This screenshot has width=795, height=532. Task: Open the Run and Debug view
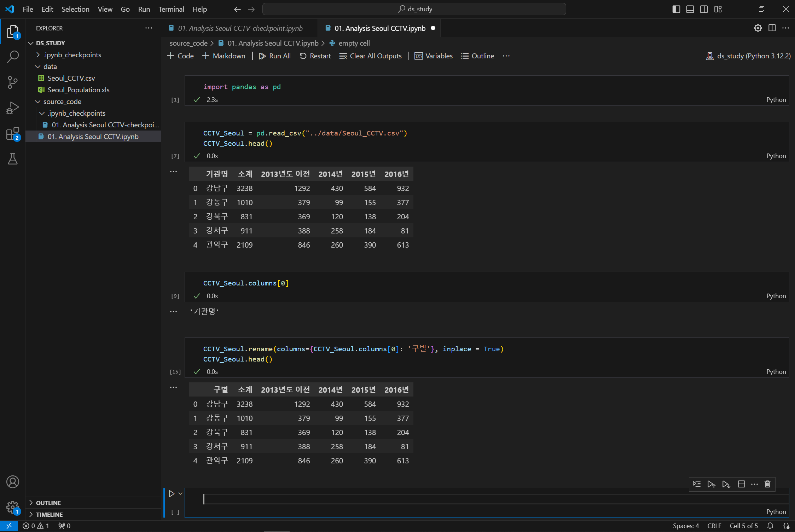click(x=13, y=108)
